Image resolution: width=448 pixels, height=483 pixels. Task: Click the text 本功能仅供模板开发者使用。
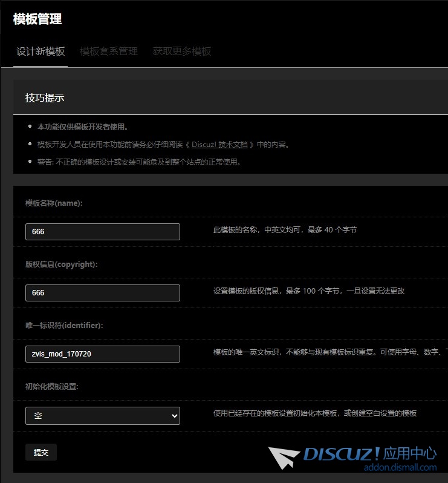tap(83, 127)
